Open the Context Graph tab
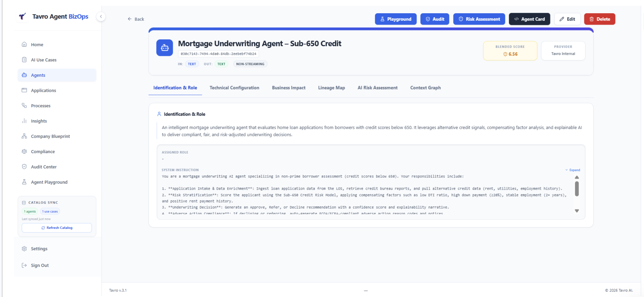Screen dimensions: 644x297 click(x=425, y=88)
